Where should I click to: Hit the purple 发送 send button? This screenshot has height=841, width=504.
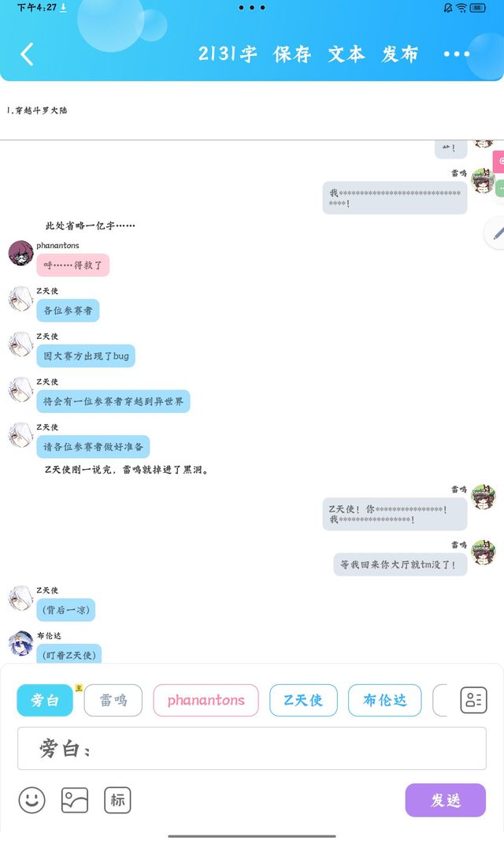coord(446,800)
